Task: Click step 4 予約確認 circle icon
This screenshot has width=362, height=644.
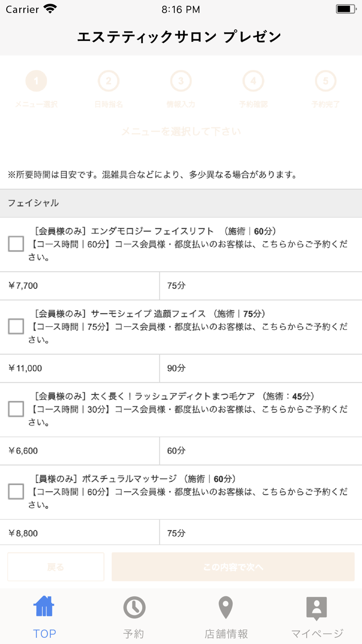Action: (x=253, y=80)
